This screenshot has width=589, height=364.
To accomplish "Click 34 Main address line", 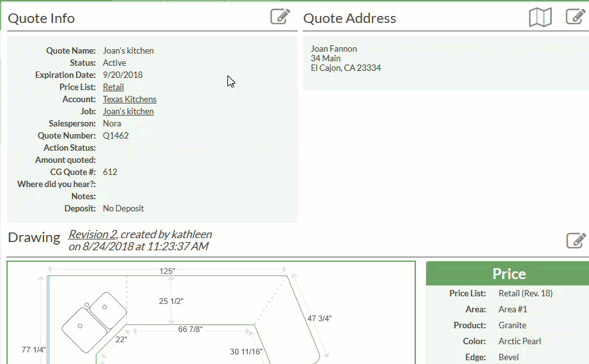I will [326, 58].
